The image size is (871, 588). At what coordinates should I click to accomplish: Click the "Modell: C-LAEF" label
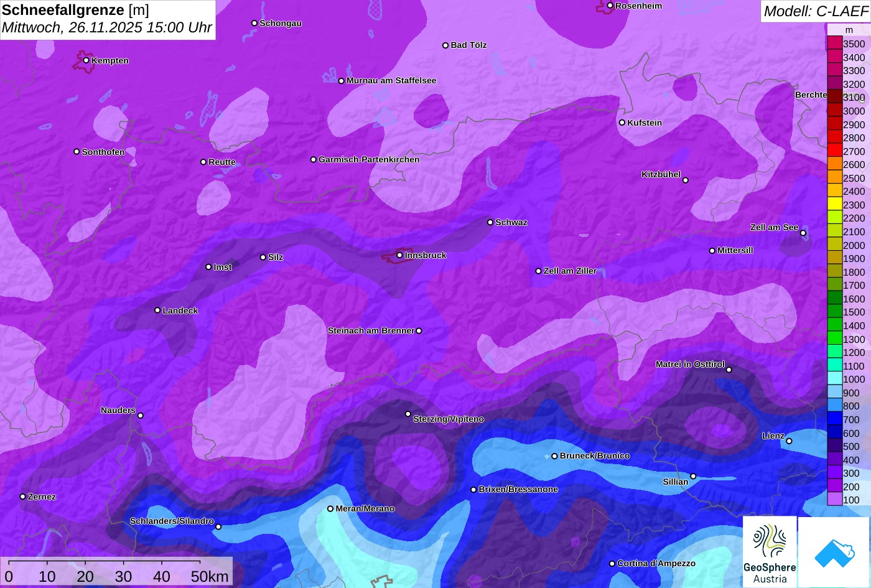(x=815, y=11)
